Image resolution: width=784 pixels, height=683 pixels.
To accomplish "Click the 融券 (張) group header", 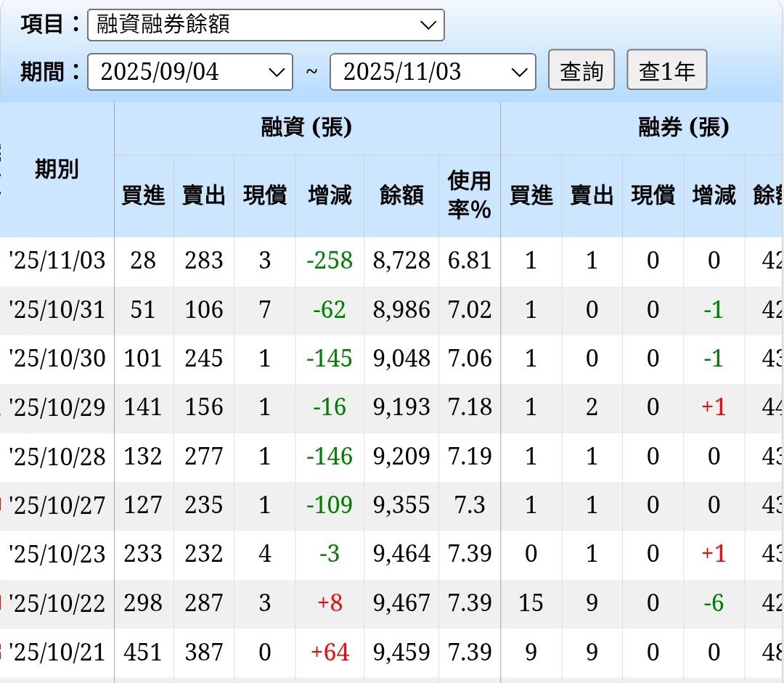I will click(x=683, y=128).
